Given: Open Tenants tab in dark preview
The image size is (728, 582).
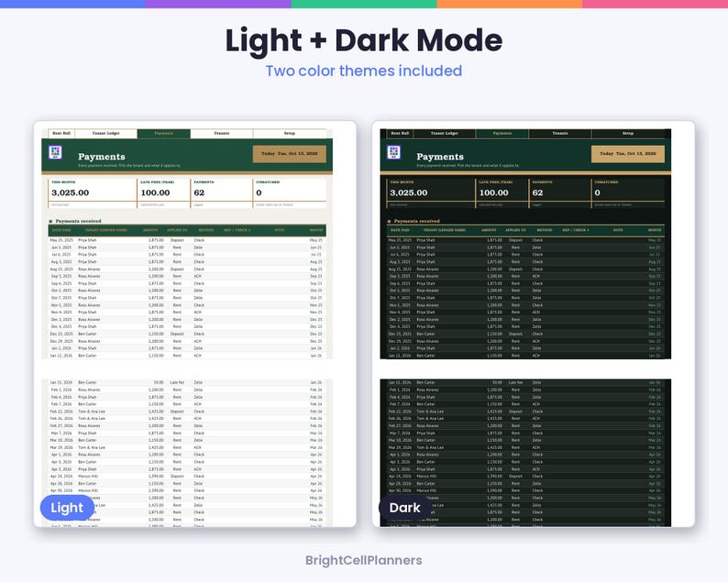Looking at the screenshot, I should click(560, 133).
